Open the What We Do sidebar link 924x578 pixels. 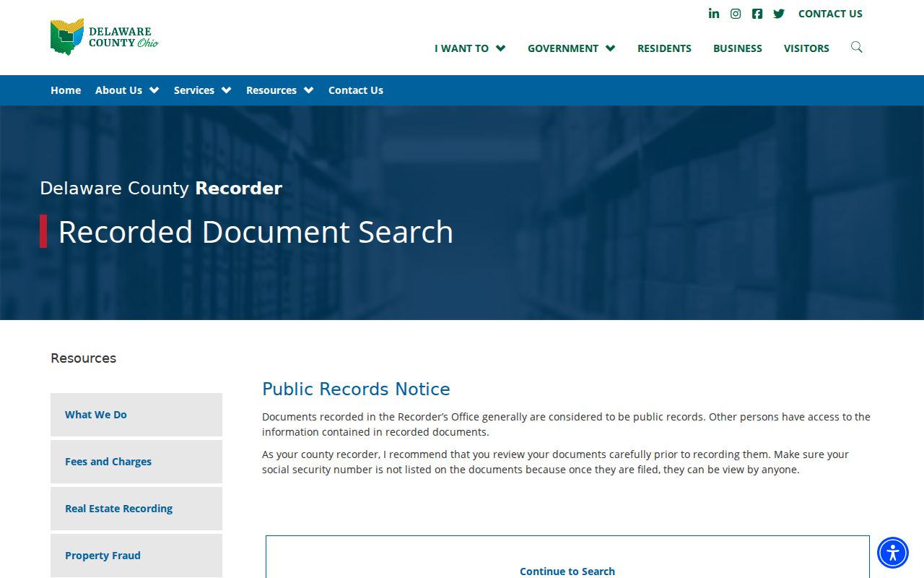(x=136, y=415)
